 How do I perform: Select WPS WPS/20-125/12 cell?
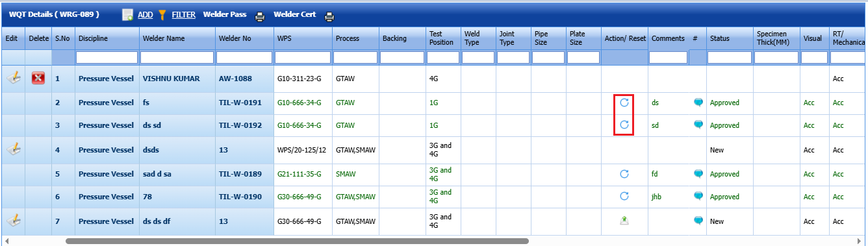[302, 150]
